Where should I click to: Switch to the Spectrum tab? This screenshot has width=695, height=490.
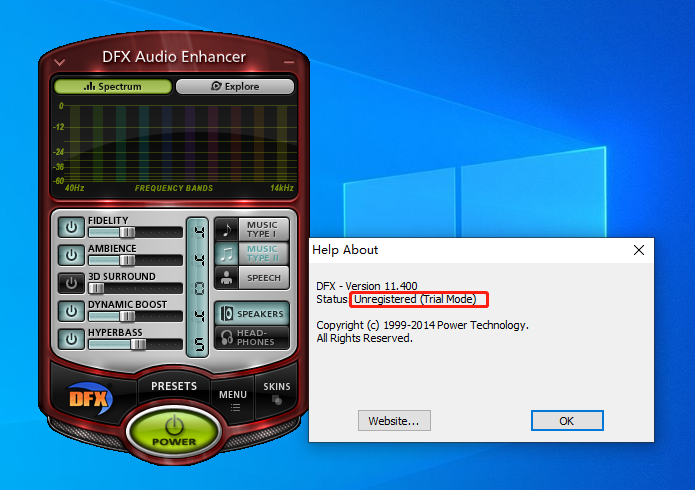(113, 86)
